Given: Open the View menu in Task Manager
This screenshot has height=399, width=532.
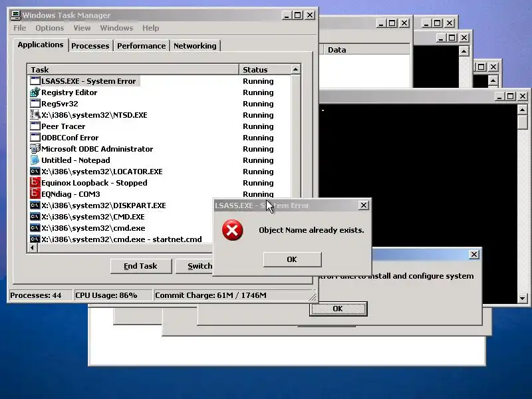Looking at the screenshot, I should [x=82, y=28].
